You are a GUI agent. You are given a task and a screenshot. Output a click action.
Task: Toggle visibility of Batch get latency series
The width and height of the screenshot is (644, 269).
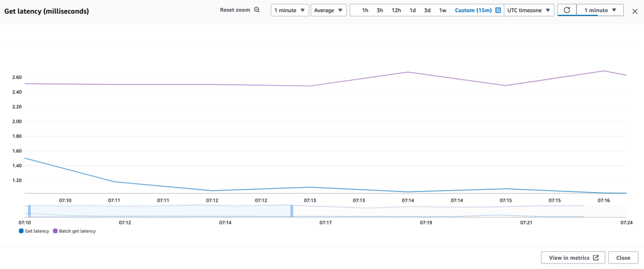[77, 231]
